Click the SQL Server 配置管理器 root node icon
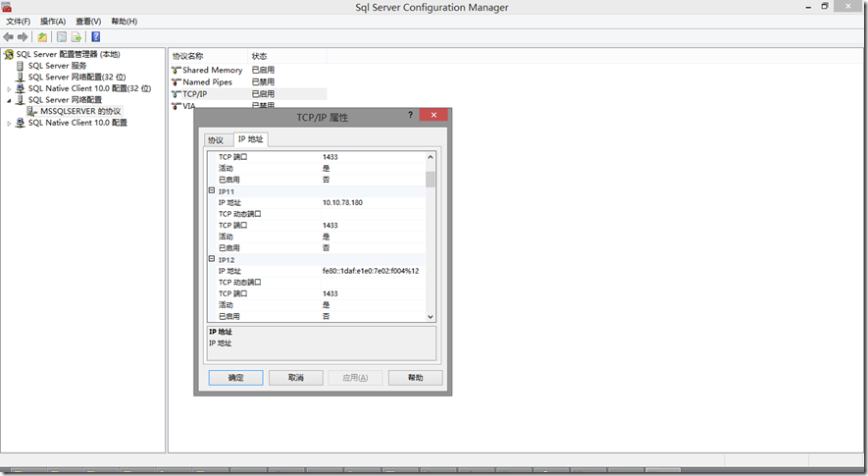Image resolution: width=868 pixels, height=476 pixels. point(8,54)
